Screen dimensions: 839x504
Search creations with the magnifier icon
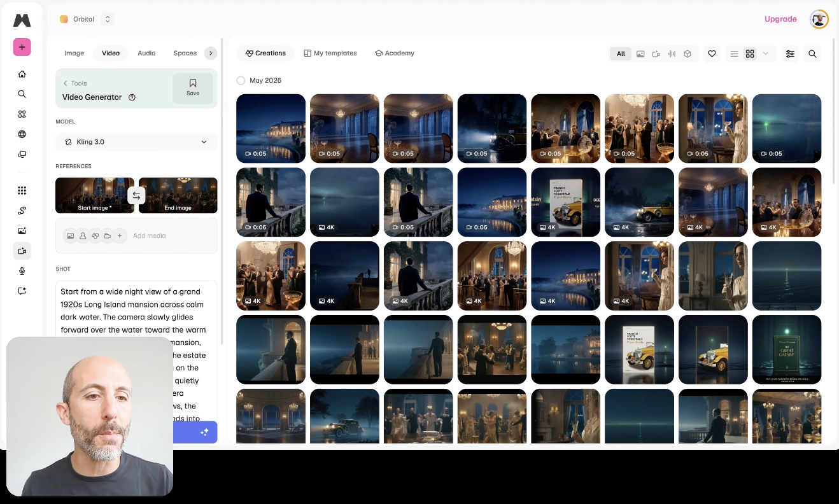click(812, 54)
